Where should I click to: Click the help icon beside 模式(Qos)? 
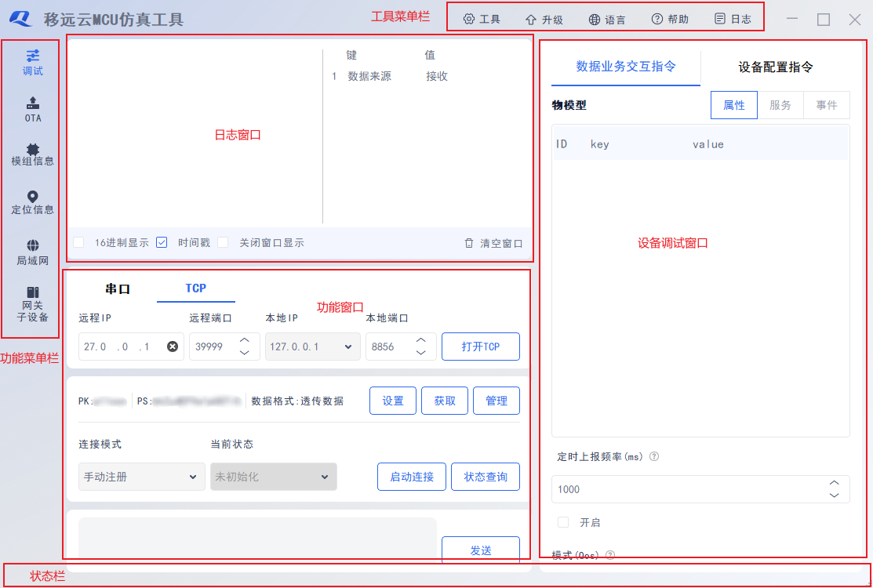610,554
